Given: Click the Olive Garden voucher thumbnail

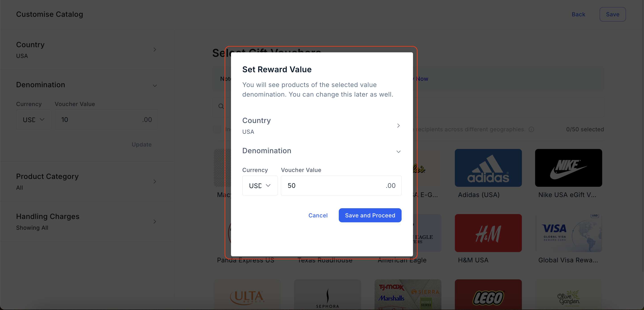Looking at the screenshot, I should pos(568,295).
